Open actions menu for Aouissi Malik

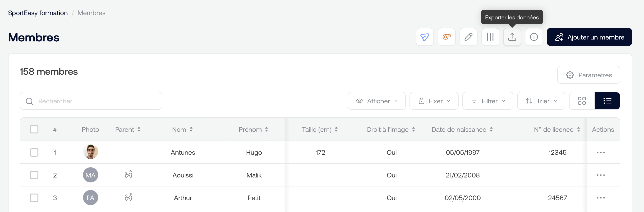click(x=601, y=175)
